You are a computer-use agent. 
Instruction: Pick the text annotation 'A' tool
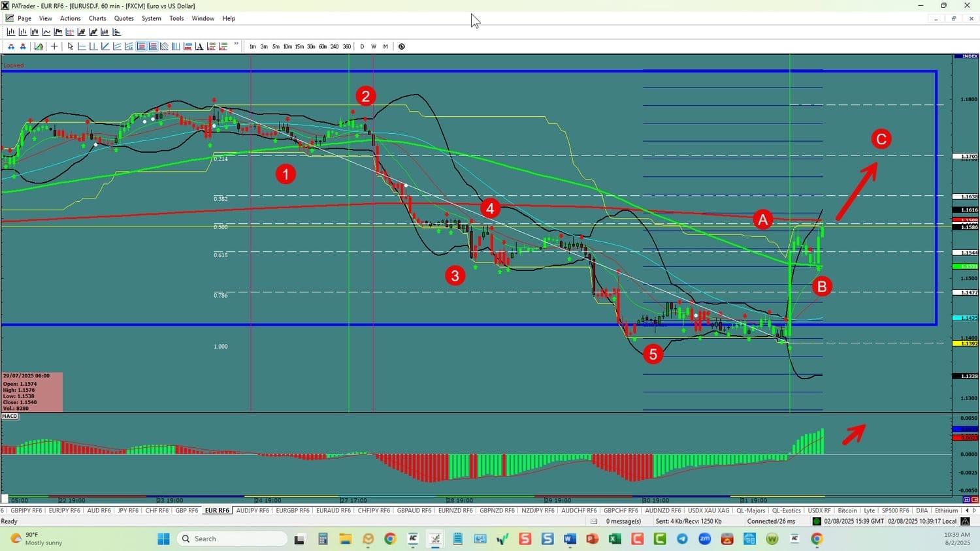click(x=199, y=46)
